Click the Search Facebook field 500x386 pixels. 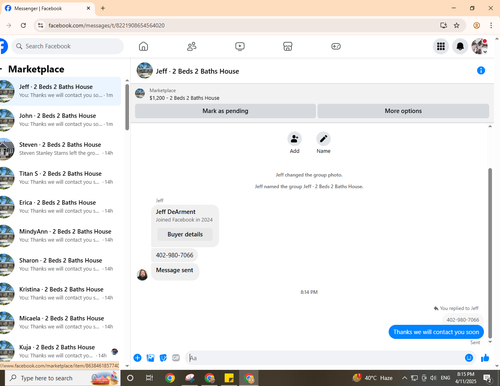pos(67,46)
